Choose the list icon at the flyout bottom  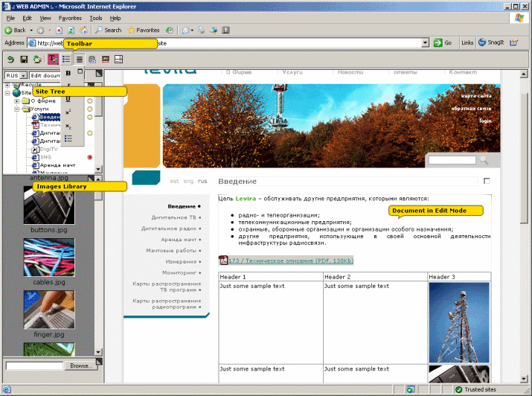pyautogui.click(x=68, y=138)
